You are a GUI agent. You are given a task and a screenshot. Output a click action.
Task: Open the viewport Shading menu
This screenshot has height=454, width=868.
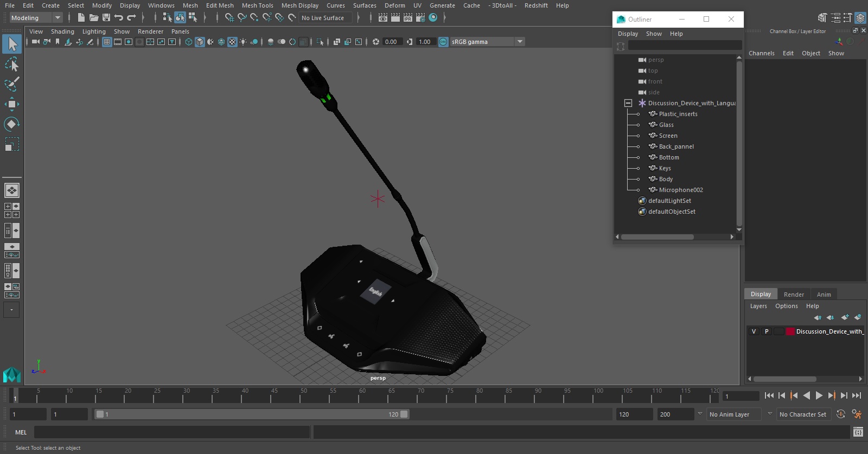click(62, 31)
